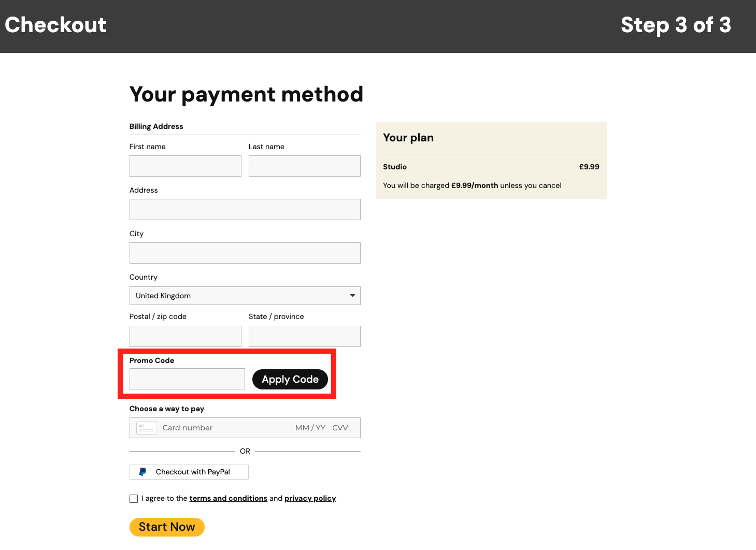Tick the terms and conditions agreement checkbox
Viewport: 756px width, 550px height.
pos(134,499)
